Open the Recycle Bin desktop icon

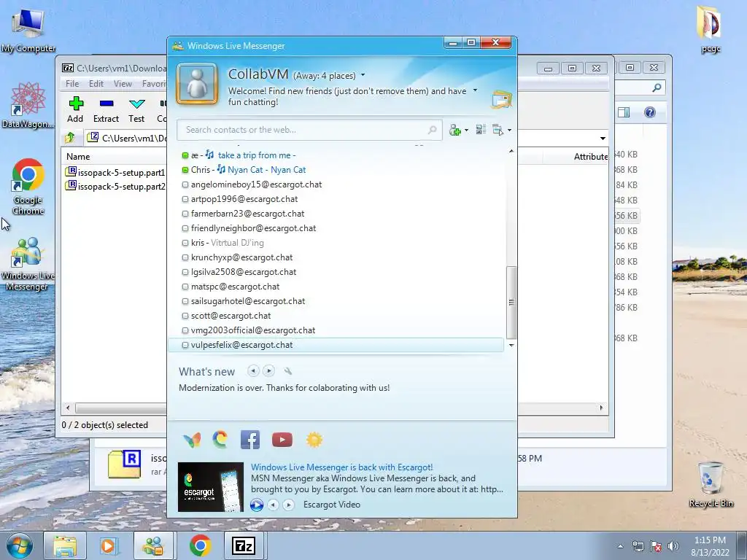(x=711, y=485)
